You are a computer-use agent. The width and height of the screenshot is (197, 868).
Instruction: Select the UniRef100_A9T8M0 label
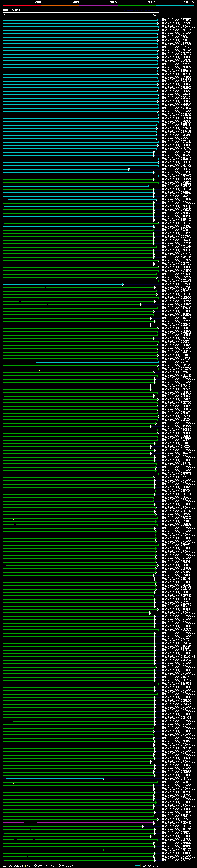[176, 142]
